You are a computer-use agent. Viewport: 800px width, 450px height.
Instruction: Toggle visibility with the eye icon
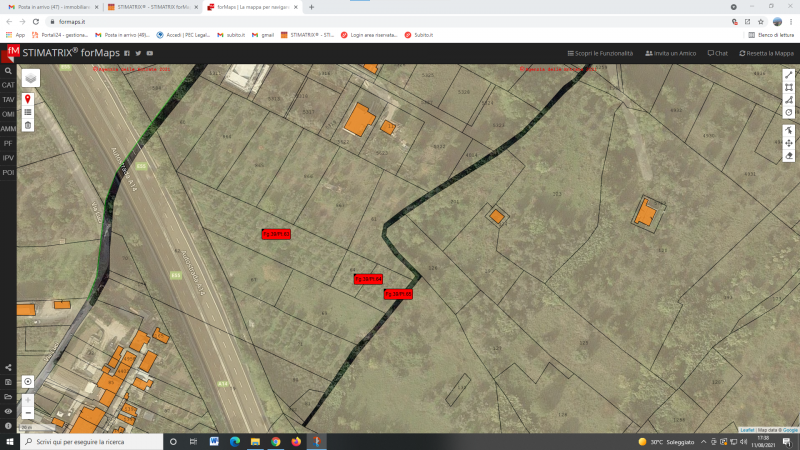[8, 411]
